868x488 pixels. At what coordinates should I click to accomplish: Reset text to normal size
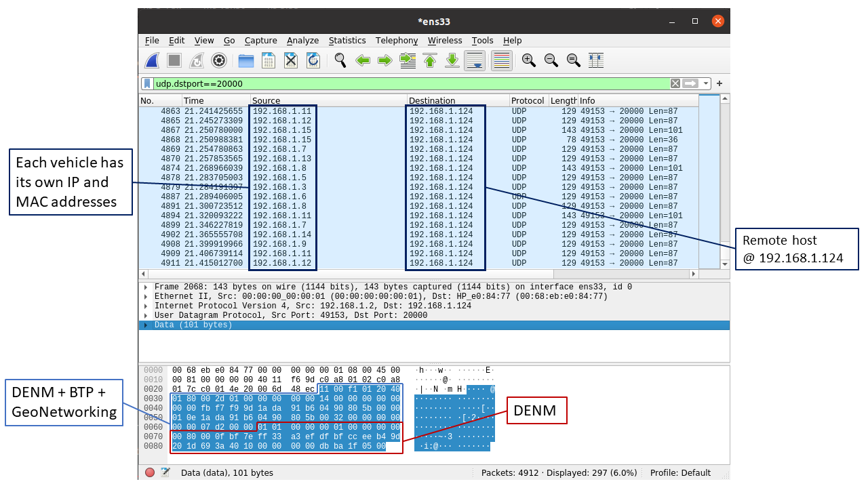click(x=574, y=60)
